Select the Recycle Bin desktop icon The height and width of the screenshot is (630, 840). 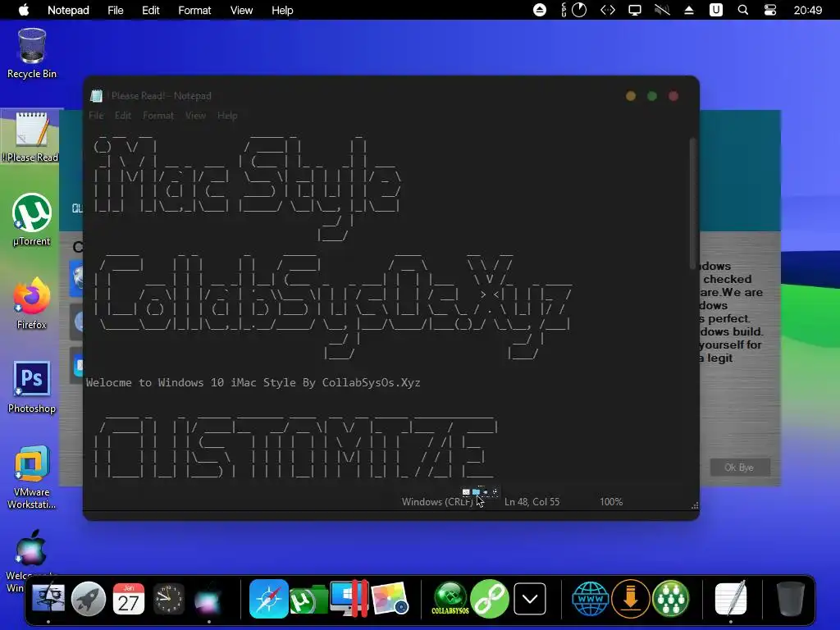(32, 53)
